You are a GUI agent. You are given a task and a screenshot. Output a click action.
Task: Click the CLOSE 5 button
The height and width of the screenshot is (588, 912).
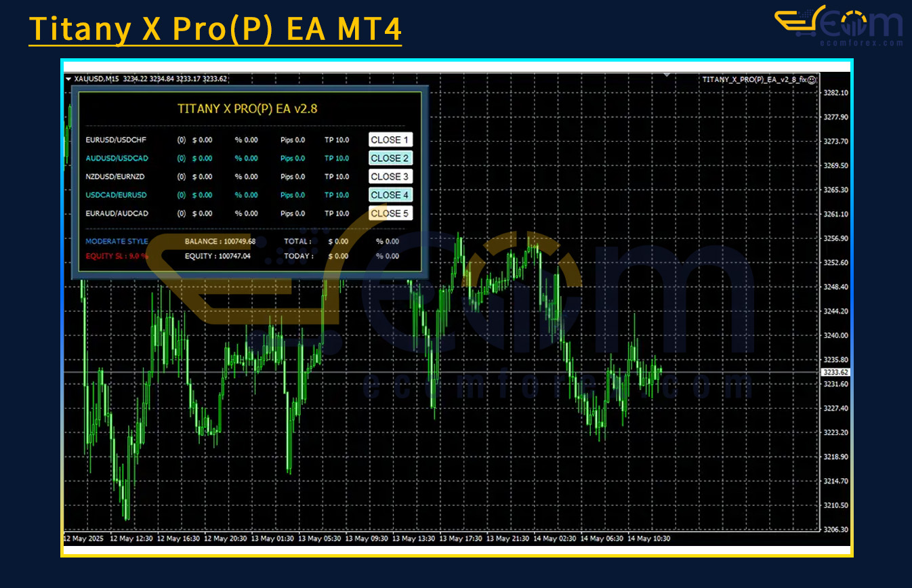point(390,213)
